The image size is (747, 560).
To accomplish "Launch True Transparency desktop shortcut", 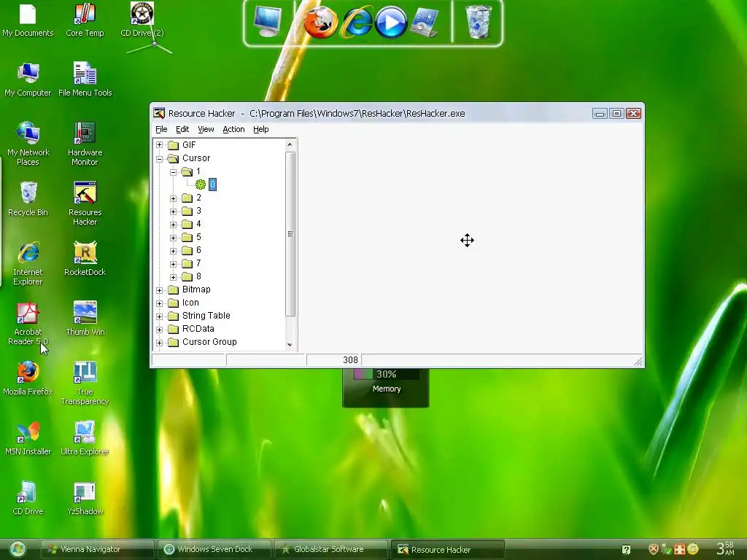I will (x=85, y=384).
